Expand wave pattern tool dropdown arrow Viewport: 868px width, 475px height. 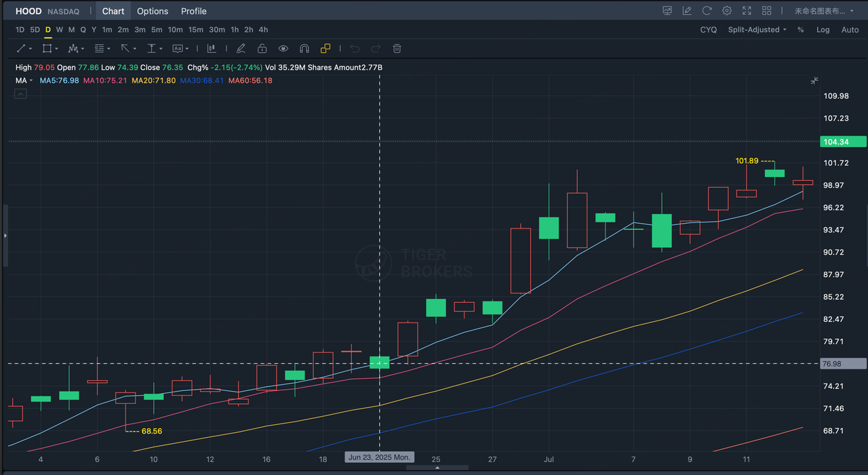pos(83,49)
